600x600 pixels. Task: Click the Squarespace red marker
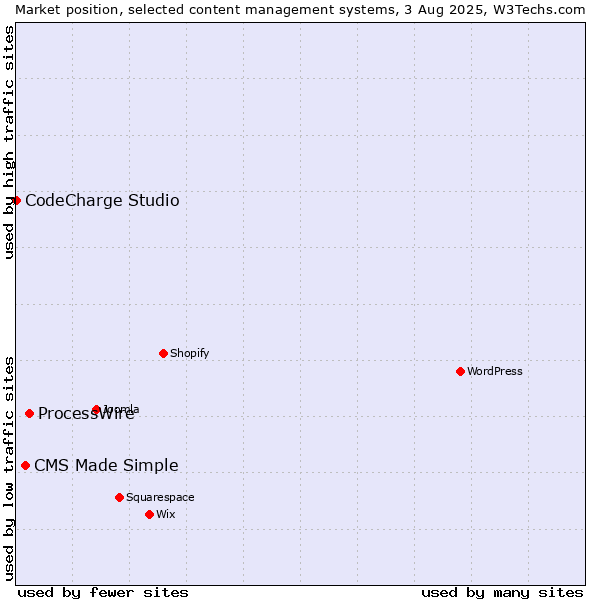(x=119, y=497)
